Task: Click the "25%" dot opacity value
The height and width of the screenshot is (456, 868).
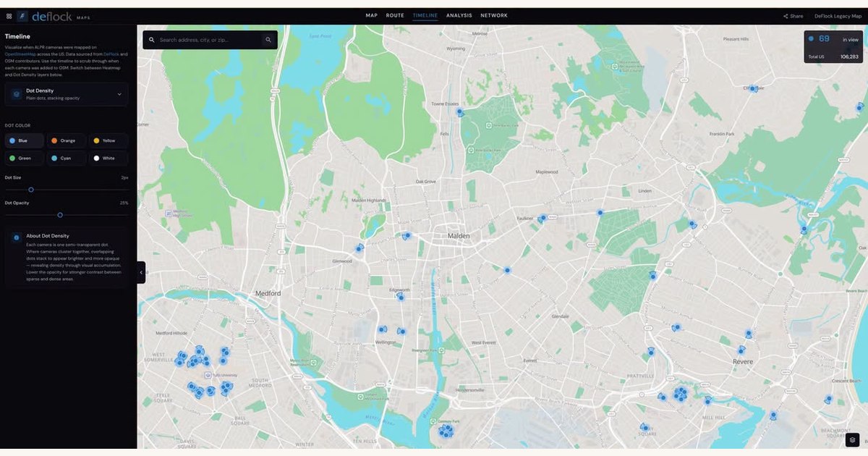Action: [124, 203]
